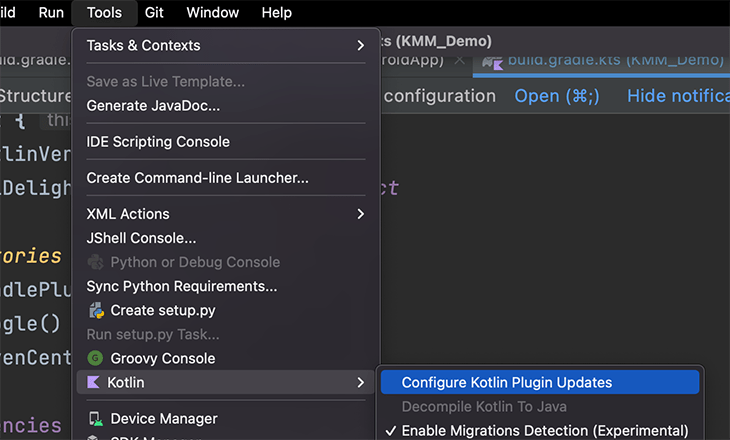Open the Git menu in menu bar

pyautogui.click(x=154, y=13)
